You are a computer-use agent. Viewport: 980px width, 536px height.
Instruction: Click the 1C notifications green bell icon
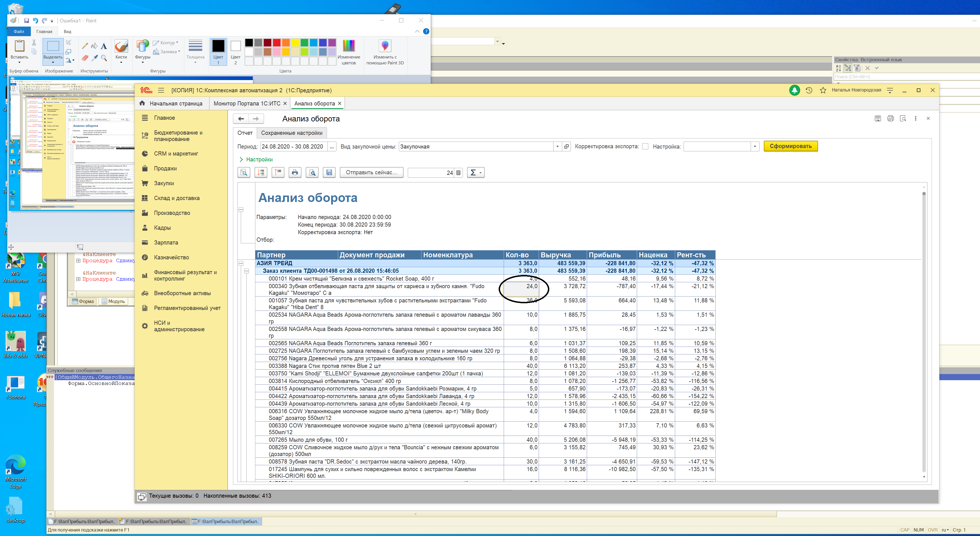click(x=794, y=90)
